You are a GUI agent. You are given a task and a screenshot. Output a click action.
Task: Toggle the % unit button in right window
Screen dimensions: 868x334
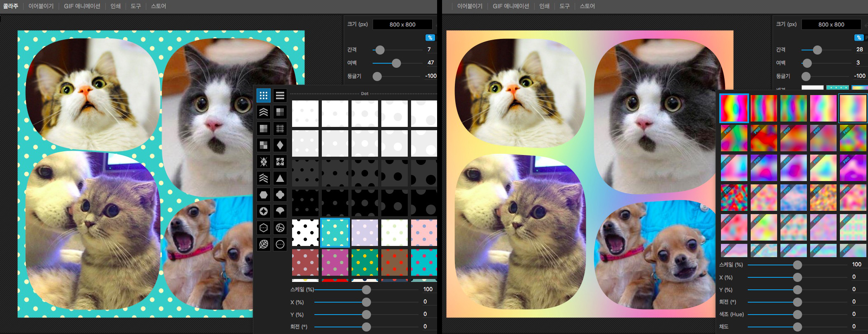[859, 38]
